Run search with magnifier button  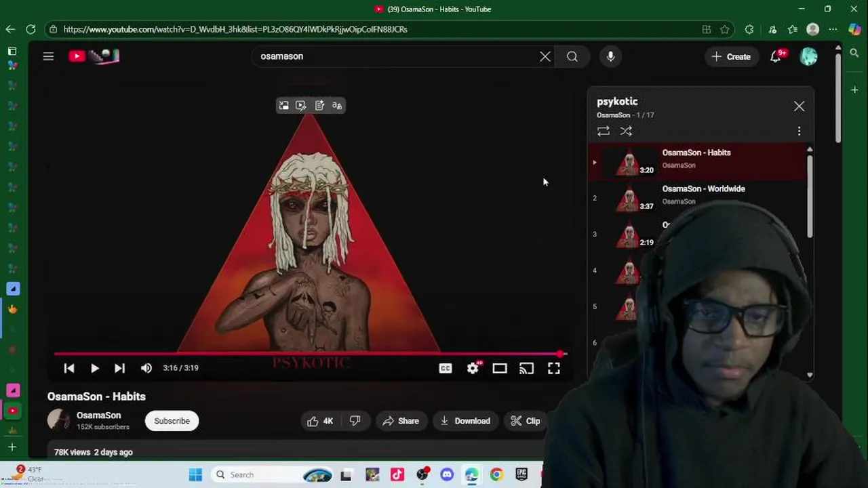point(572,57)
